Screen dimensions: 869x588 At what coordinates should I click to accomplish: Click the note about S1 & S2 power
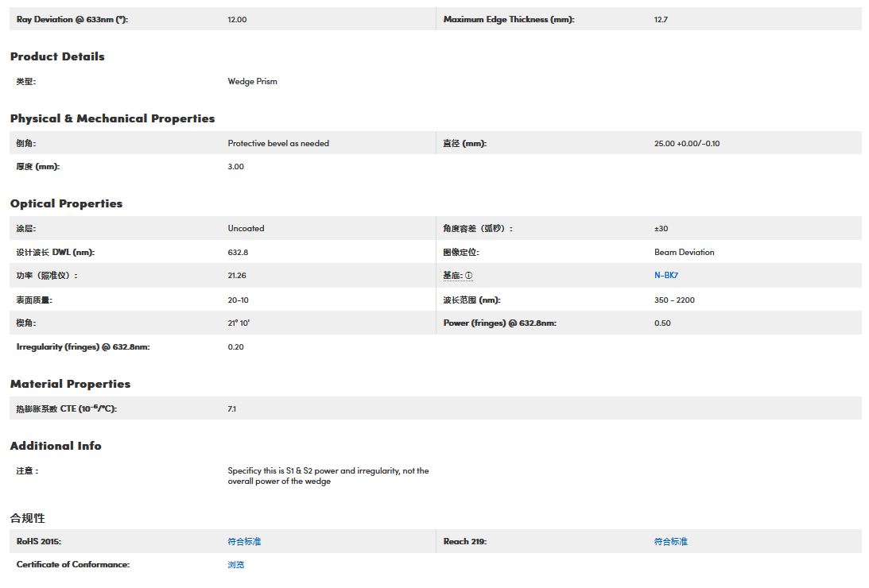(328, 476)
